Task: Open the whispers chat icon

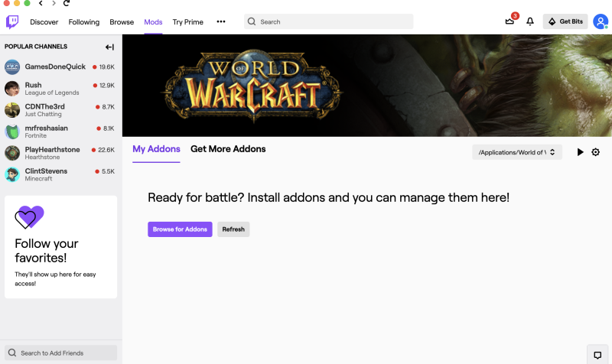Action: pos(597,355)
